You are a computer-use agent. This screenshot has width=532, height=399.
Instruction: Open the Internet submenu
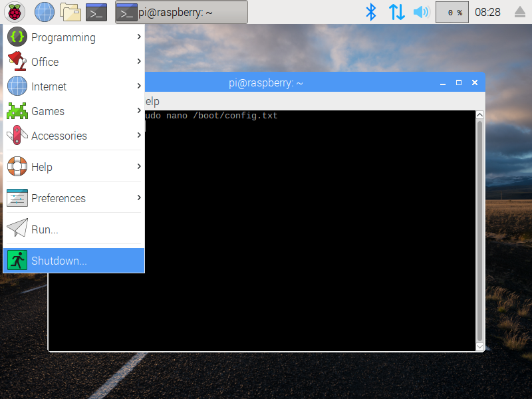pos(74,86)
